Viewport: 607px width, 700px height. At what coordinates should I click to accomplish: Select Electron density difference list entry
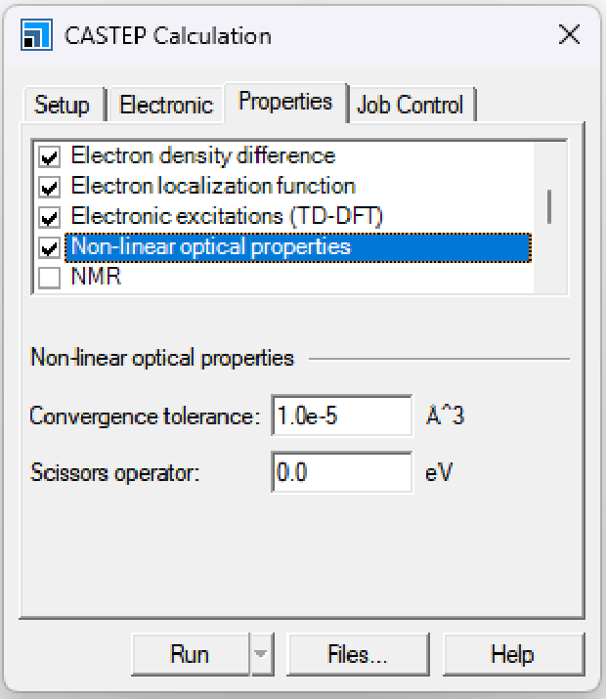click(202, 156)
